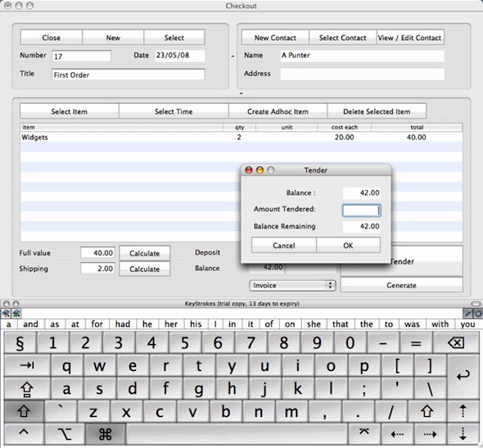This screenshot has height=448, width=483.
Task: Collapse the arrow above the items panel
Action: (241, 93)
